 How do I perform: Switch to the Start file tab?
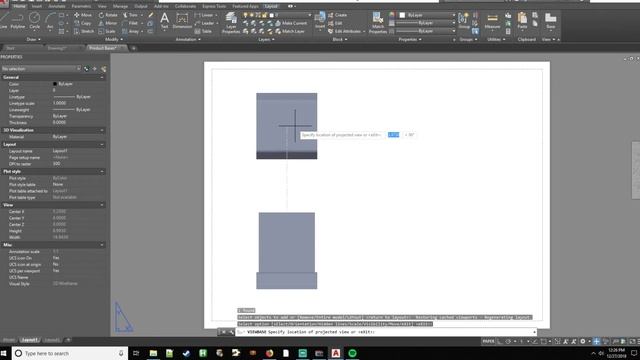(10, 48)
